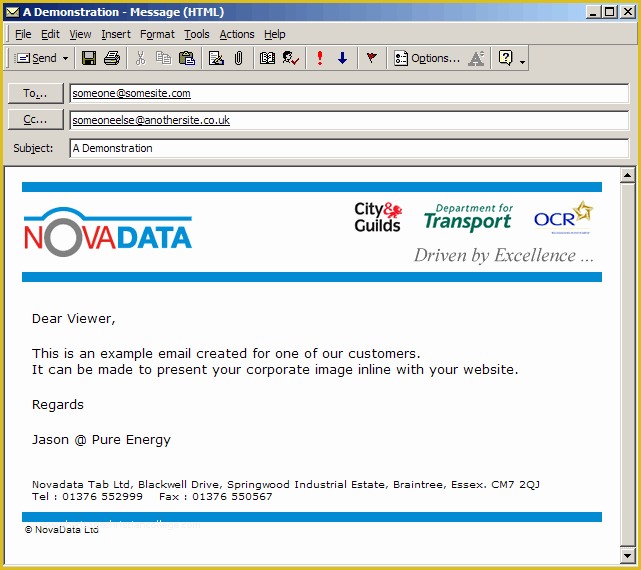The height and width of the screenshot is (570, 641).
Task: Click the 'Dear Viewer,' text
Action: pyautogui.click(x=74, y=319)
